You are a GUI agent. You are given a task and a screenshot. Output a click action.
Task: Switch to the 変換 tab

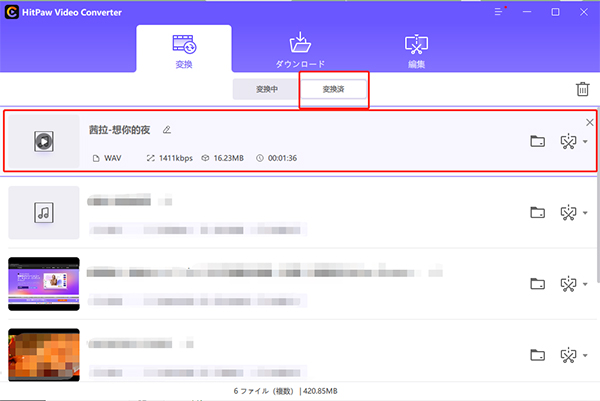click(x=184, y=49)
